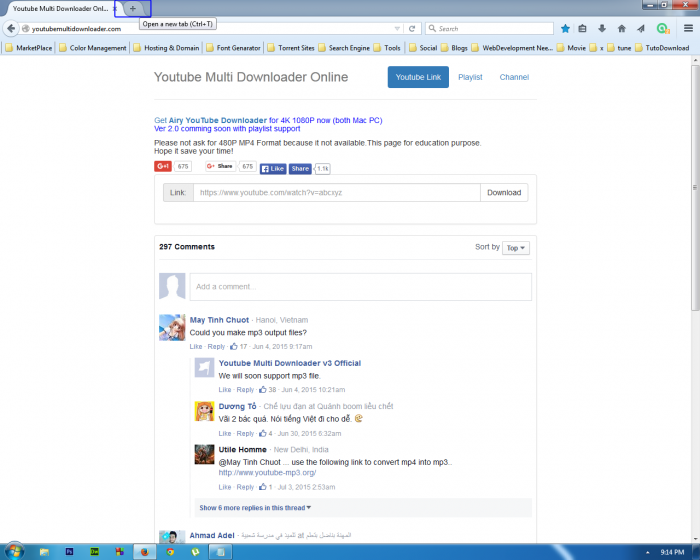This screenshot has width=700, height=560.
Task: Open Color Management bookmarks folder
Action: click(93, 48)
